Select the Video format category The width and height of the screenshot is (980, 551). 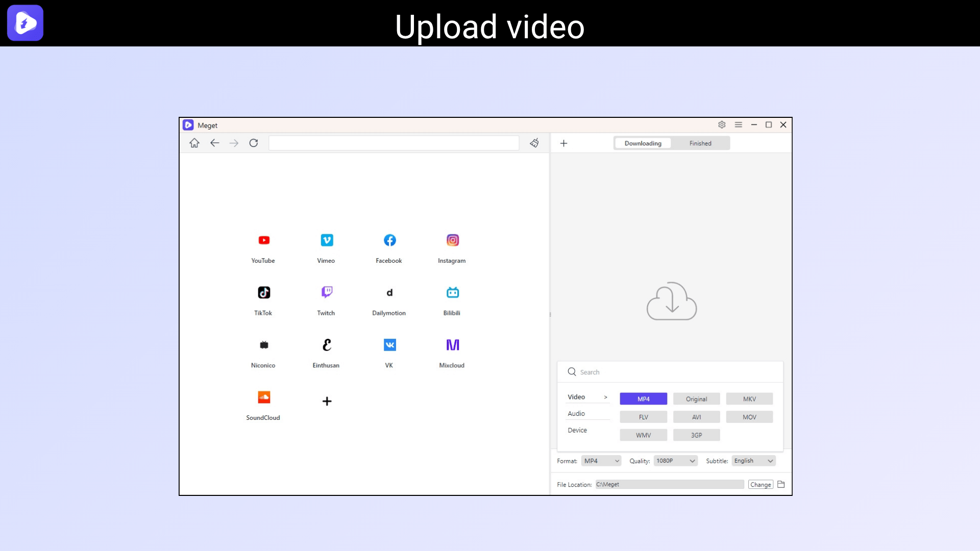pos(588,397)
